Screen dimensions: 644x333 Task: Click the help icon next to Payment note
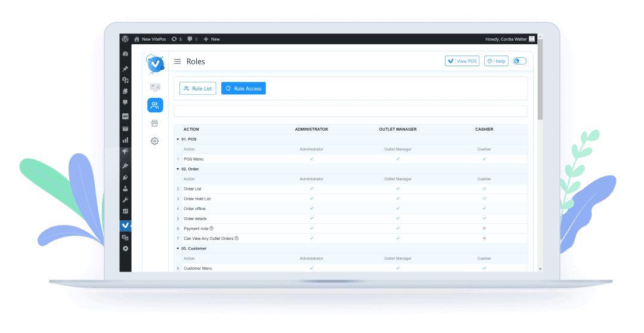click(x=212, y=229)
